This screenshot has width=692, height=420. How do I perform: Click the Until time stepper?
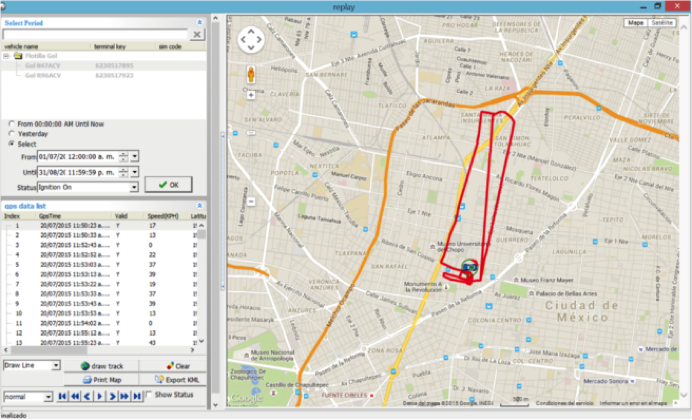[124, 172]
